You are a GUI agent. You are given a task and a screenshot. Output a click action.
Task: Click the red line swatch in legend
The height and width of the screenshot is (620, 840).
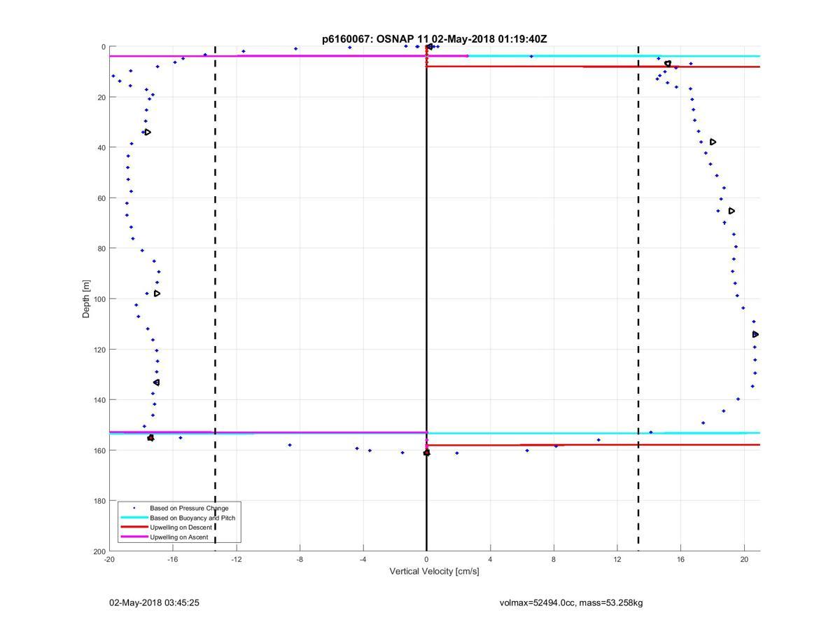point(134,528)
